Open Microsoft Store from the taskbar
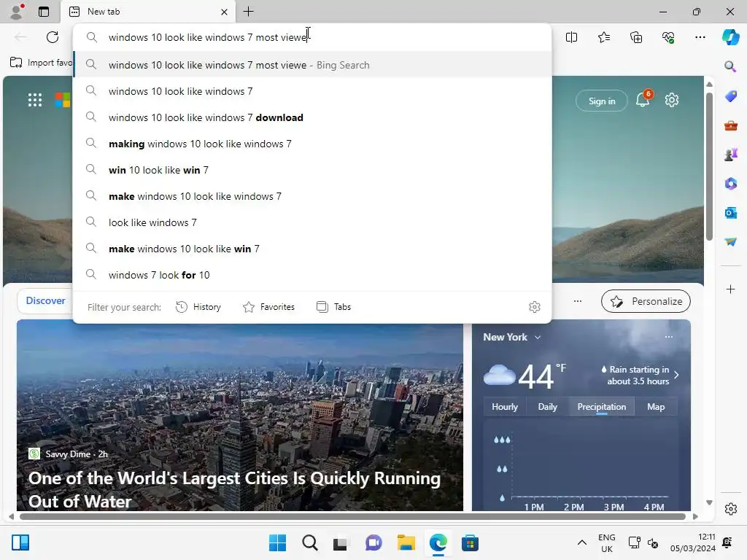This screenshot has height=560, width=747. 470,542
